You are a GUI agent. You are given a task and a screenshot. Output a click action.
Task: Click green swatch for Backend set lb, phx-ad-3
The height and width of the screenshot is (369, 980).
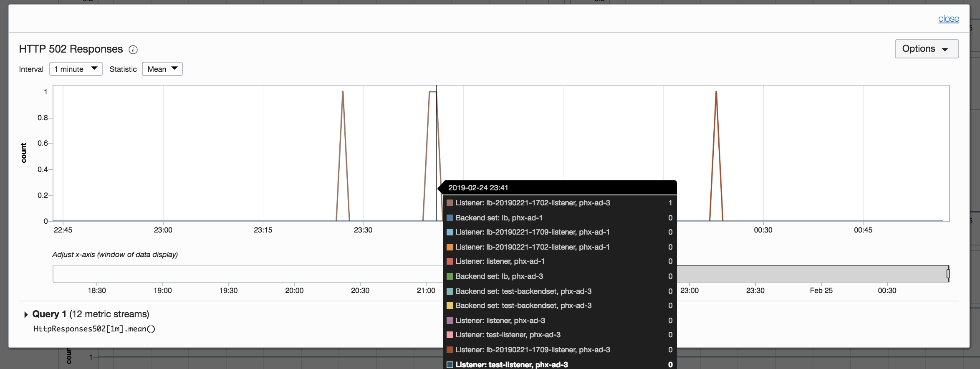450,276
